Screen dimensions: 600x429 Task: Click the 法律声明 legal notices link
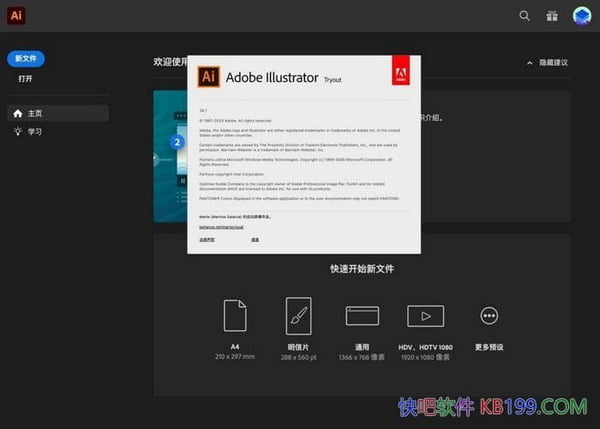pos(204,240)
